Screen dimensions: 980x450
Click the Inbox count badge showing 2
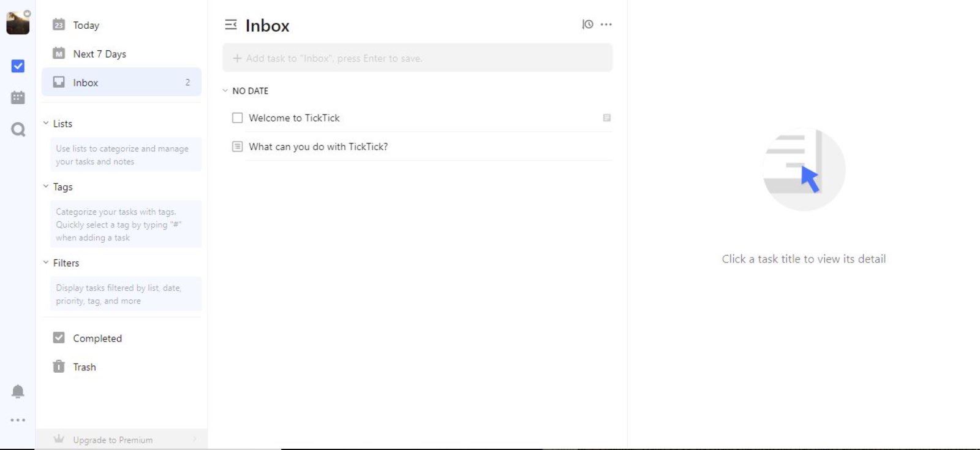pyautogui.click(x=187, y=82)
